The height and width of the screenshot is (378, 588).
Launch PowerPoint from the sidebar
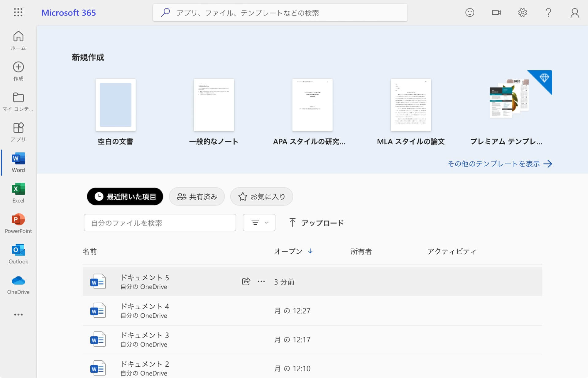pos(18,224)
